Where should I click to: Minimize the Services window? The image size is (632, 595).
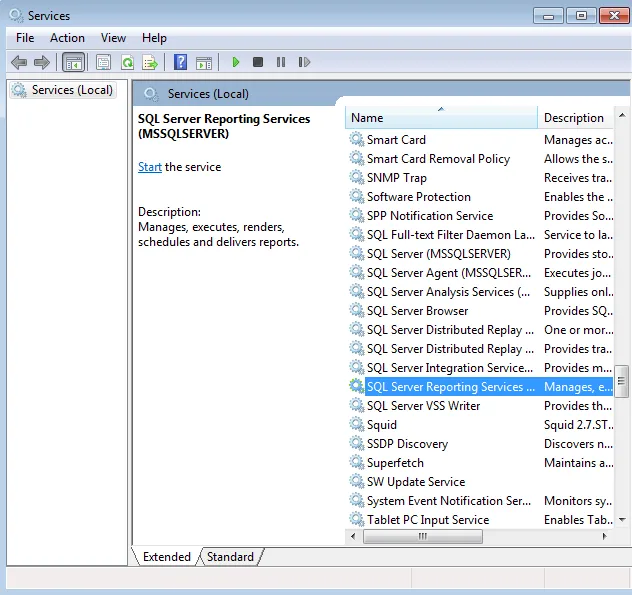coord(548,16)
